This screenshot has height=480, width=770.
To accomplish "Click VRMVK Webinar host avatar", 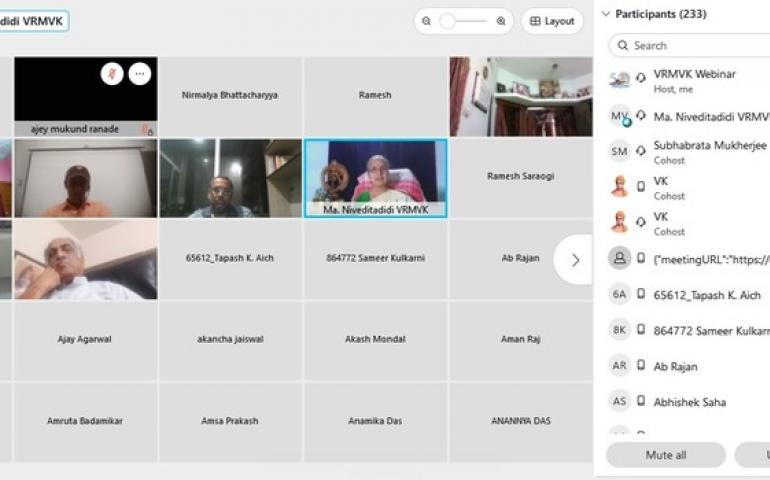I will [x=619, y=80].
